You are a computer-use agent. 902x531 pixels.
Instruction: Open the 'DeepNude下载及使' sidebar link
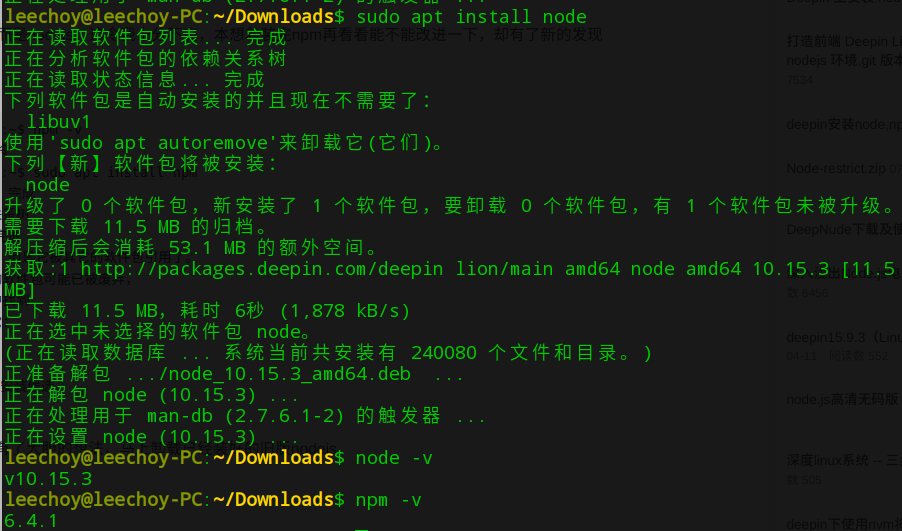coord(844,230)
